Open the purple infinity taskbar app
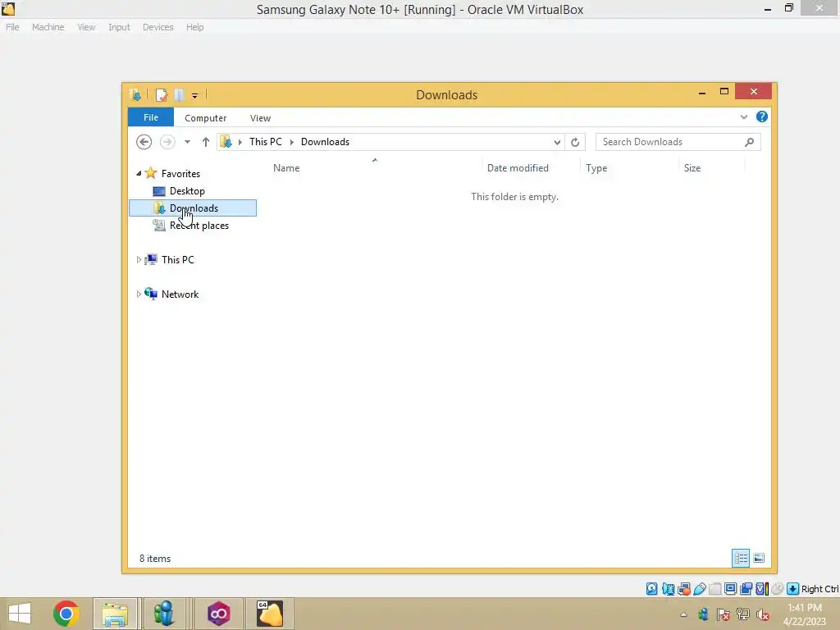 click(218, 614)
